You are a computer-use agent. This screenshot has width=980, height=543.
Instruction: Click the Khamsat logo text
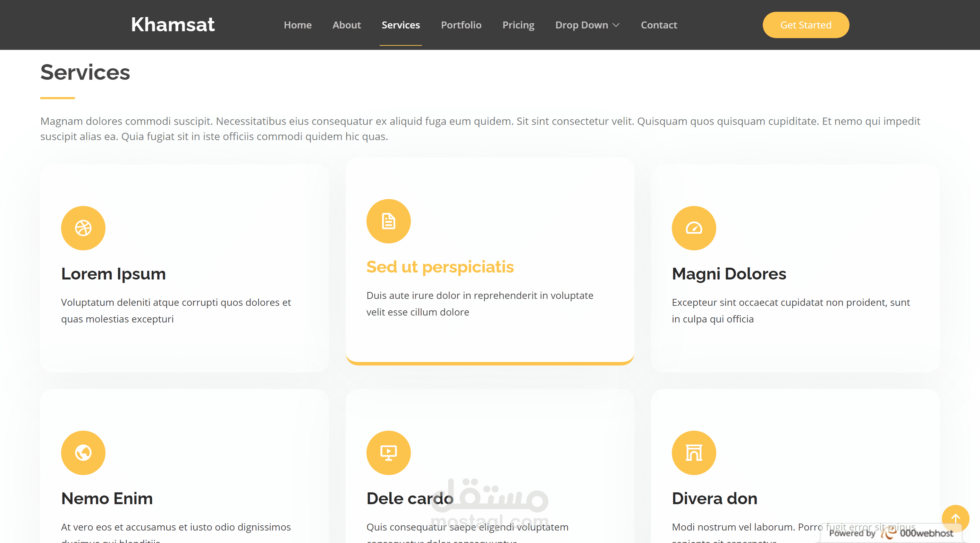click(173, 25)
